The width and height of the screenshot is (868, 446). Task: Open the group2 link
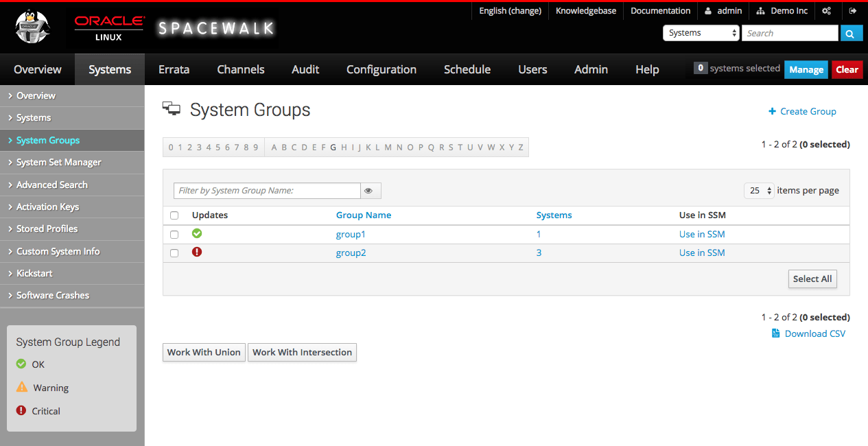click(x=351, y=253)
